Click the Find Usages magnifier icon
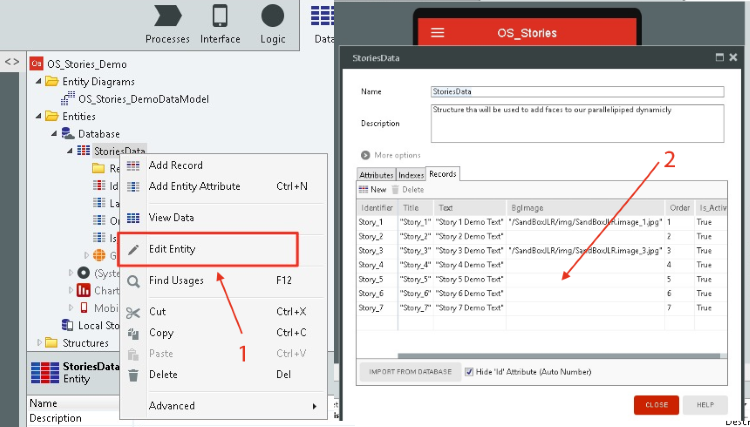 tap(133, 281)
